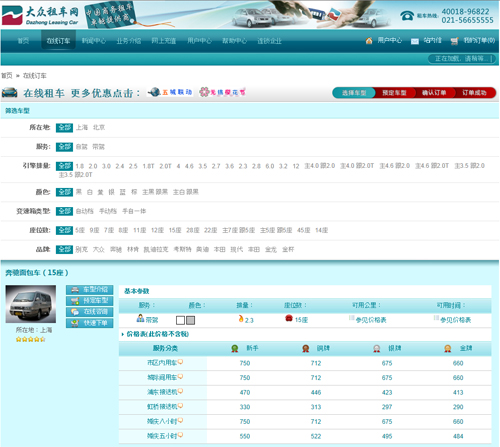Open the 五城联动 promotion banner

click(170, 92)
